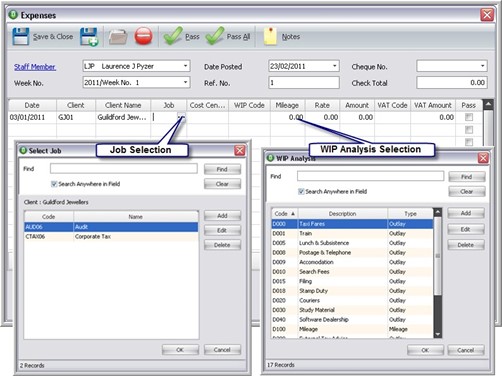The height and width of the screenshot is (376, 502).
Task: Click the Staff Member link
Action: pyautogui.click(x=35, y=67)
